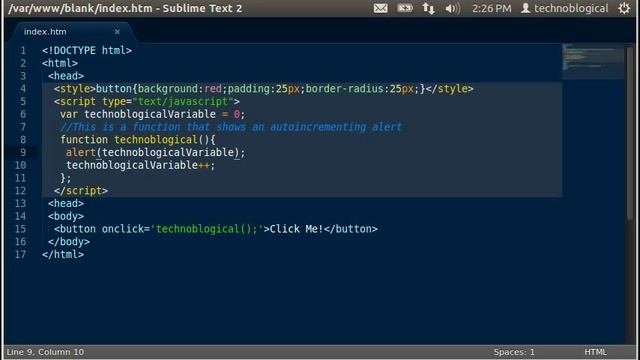Click 'Line 9, Column 10' status text

pyautogui.click(x=45, y=352)
